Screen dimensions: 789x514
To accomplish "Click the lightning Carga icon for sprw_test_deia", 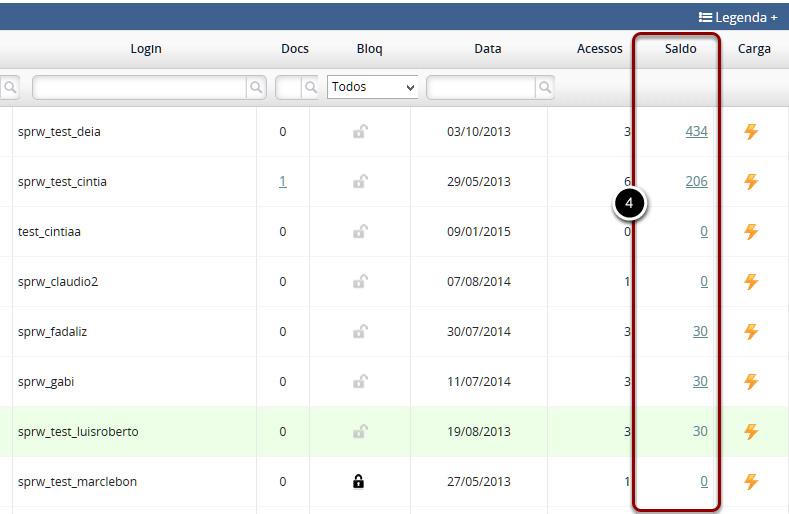I will (x=751, y=132).
